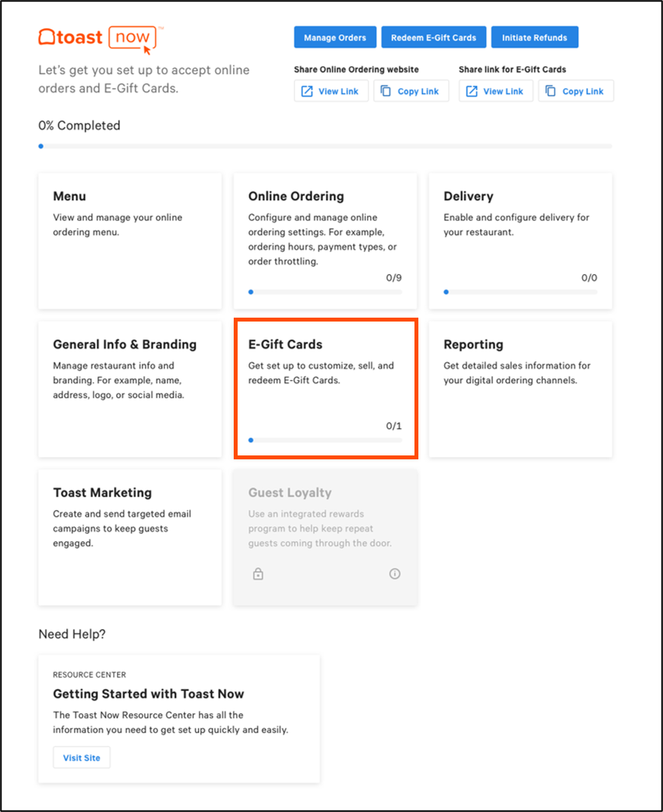
Task: Click the Delivery 0/0 progress bar
Action: click(520, 292)
